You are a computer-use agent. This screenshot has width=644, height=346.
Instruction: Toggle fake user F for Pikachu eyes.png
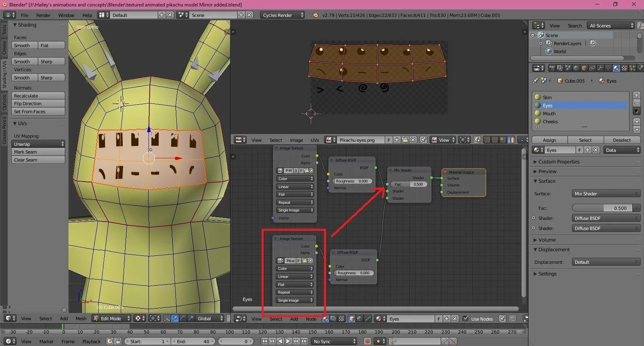click(389, 140)
